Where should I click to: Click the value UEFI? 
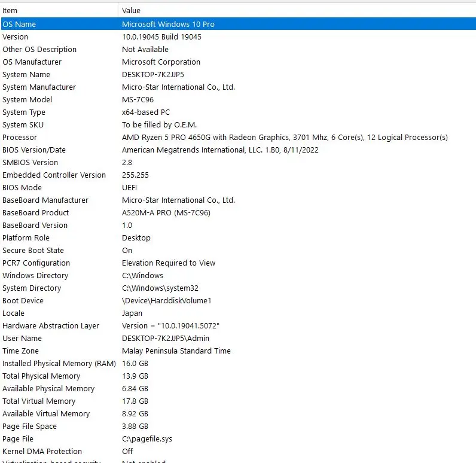click(129, 187)
